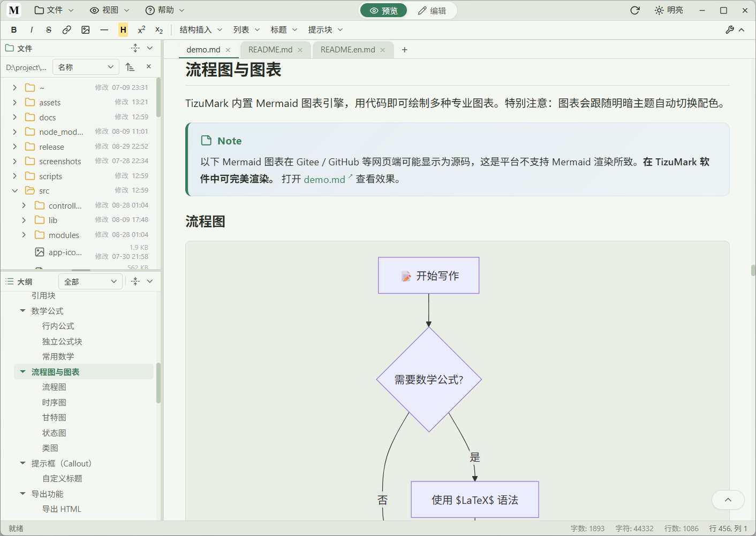Open the name sort dropdown
This screenshot has height=536, width=756.
pos(86,67)
